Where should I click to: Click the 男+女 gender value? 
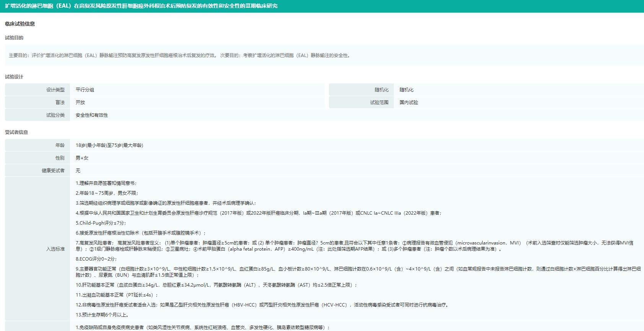82,158
